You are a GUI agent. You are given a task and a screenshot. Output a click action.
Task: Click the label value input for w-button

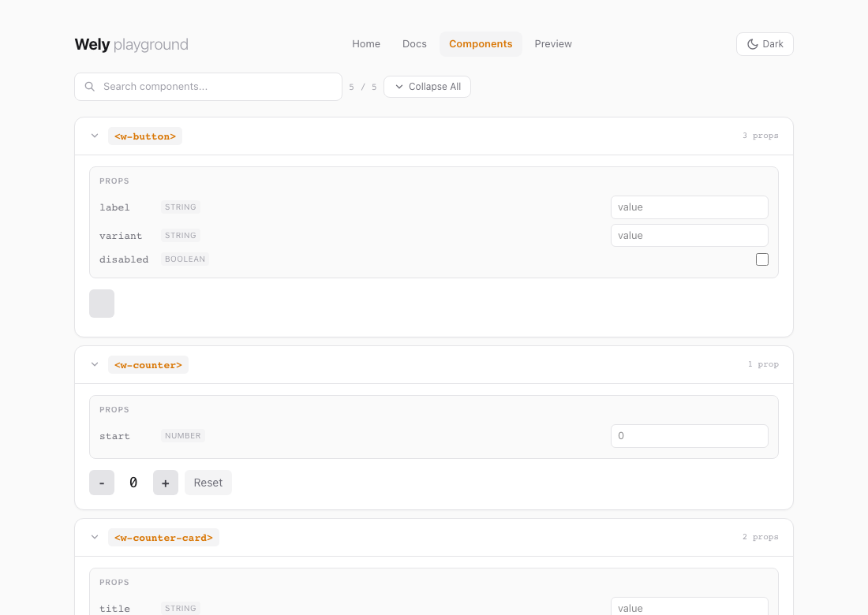(x=689, y=207)
